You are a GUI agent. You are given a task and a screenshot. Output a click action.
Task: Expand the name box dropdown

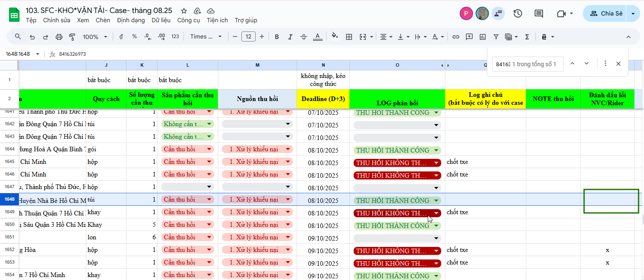(38, 54)
